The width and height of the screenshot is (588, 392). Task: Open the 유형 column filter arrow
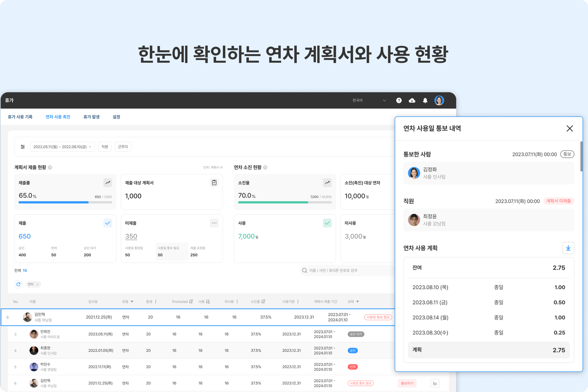132,302
